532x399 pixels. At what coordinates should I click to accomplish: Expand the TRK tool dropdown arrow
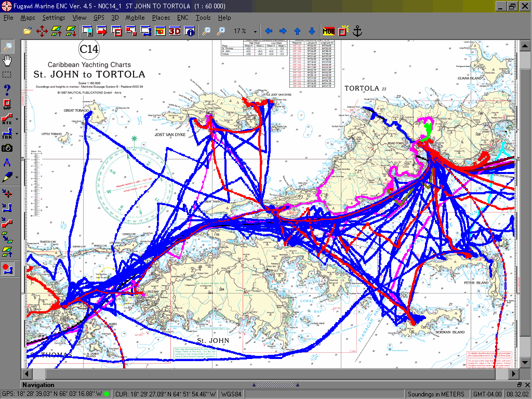(x=17, y=134)
